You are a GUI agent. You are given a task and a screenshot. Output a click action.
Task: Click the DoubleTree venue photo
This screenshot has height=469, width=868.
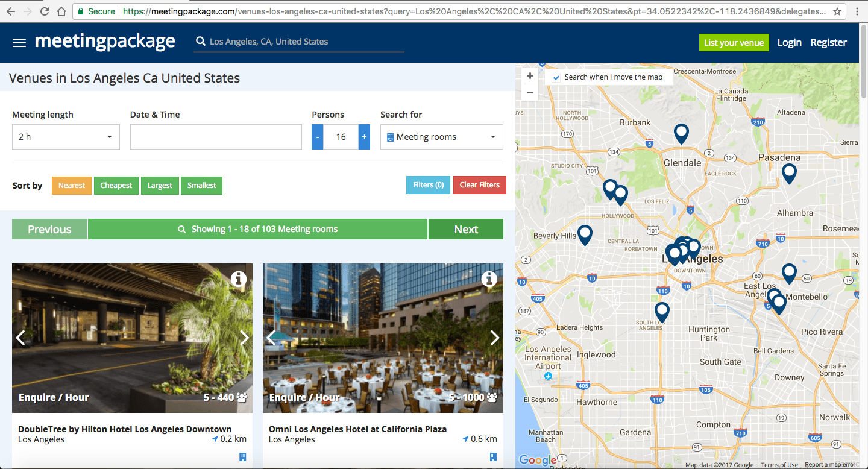pos(132,338)
